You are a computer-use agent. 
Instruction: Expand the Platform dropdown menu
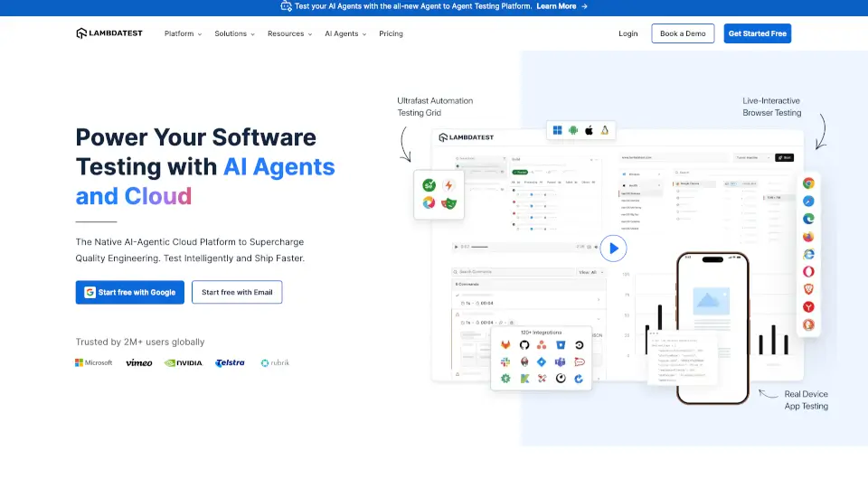(183, 33)
